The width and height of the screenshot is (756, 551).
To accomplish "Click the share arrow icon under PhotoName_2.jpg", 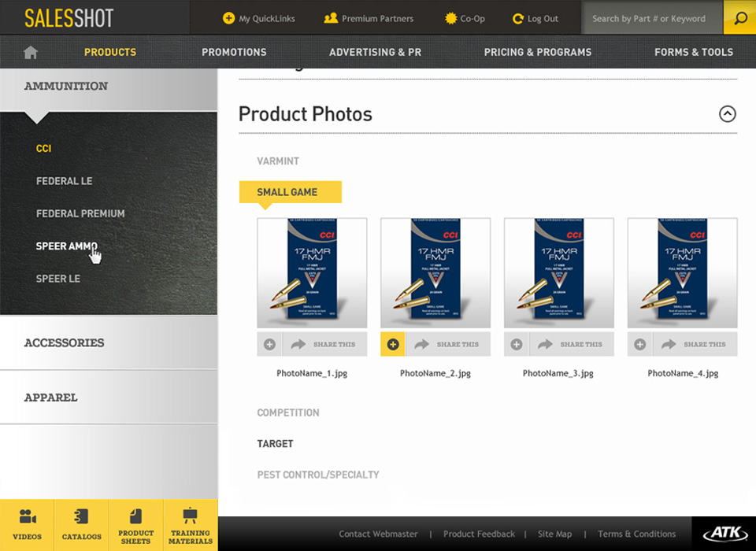I will (422, 344).
